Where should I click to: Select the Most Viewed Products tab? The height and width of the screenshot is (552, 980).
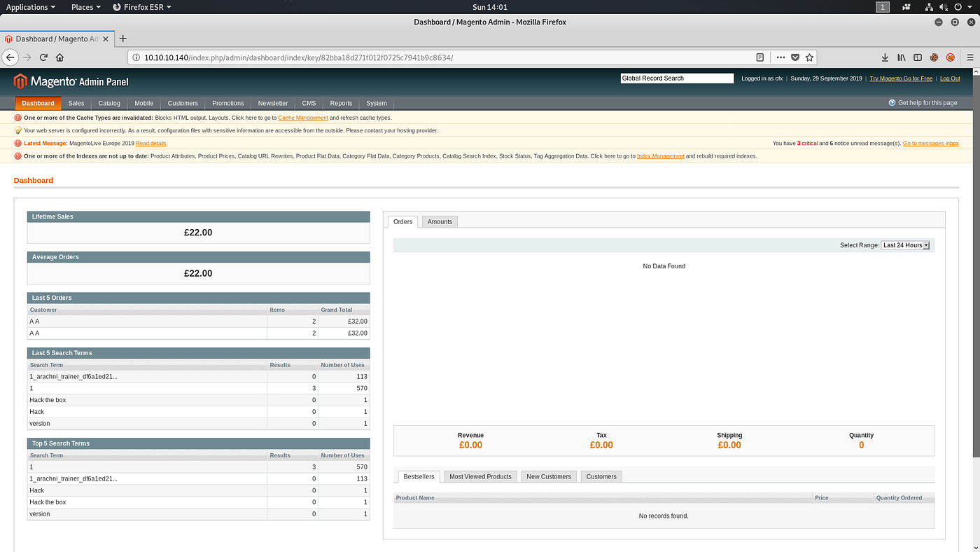point(480,476)
